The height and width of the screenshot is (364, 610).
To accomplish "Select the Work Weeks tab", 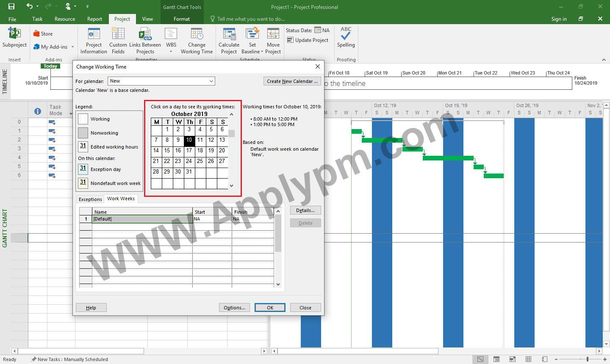I will coord(121,199).
